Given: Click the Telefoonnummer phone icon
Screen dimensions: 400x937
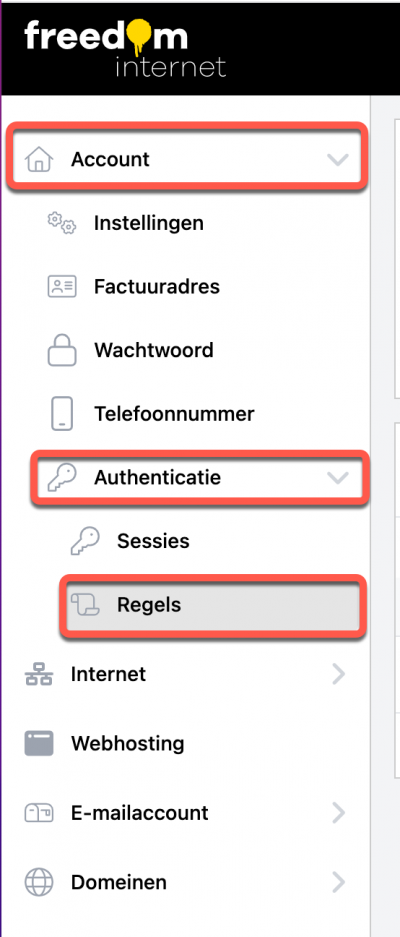Looking at the screenshot, I should [62, 414].
